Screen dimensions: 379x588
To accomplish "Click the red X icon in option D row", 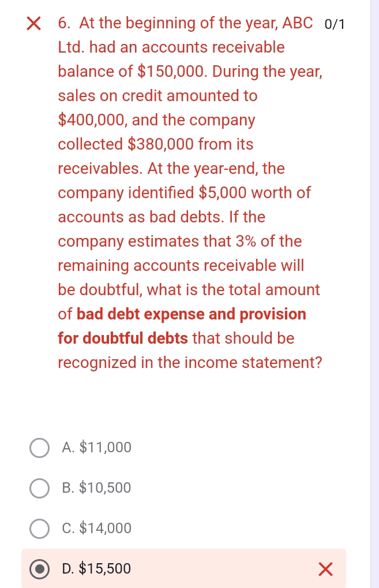I will (325, 570).
